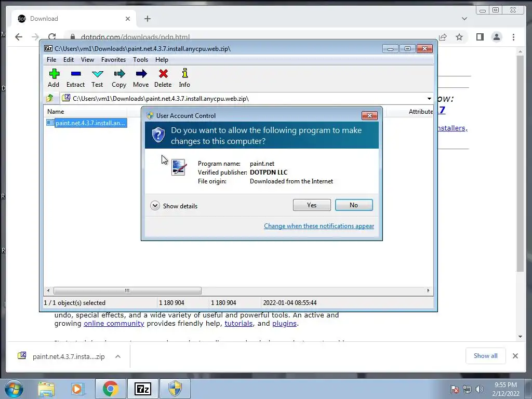Open the online community link
The image size is (532, 399).
pyautogui.click(x=114, y=323)
